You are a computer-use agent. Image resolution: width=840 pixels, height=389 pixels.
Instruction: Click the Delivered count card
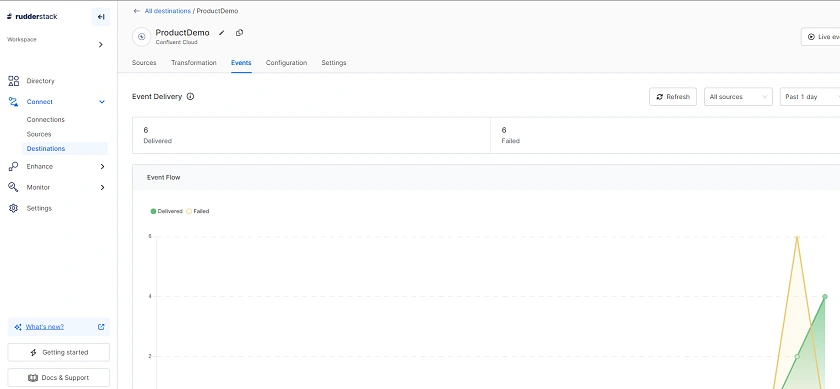pos(311,136)
